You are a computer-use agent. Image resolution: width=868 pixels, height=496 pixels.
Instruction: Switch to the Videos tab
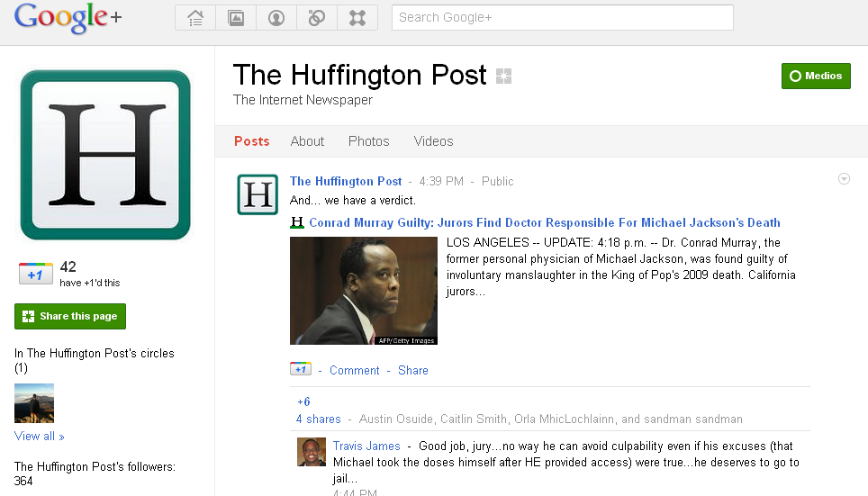pyautogui.click(x=433, y=141)
